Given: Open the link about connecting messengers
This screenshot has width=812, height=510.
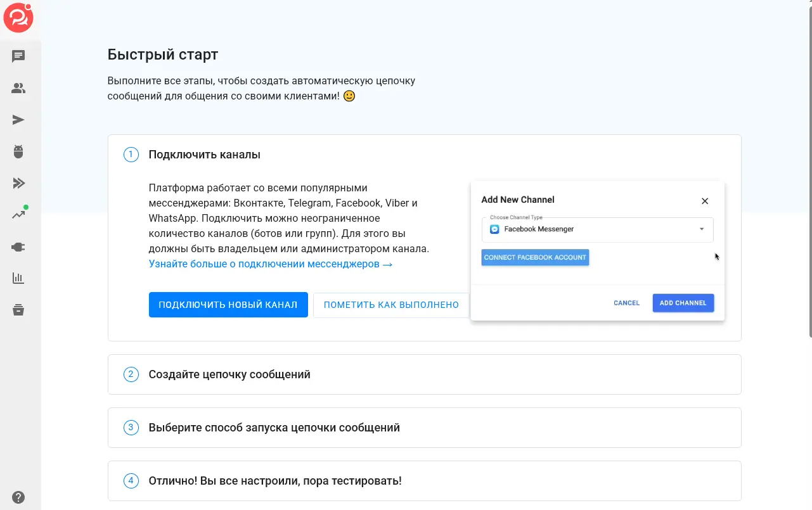Looking at the screenshot, I should tap(270, 264).
